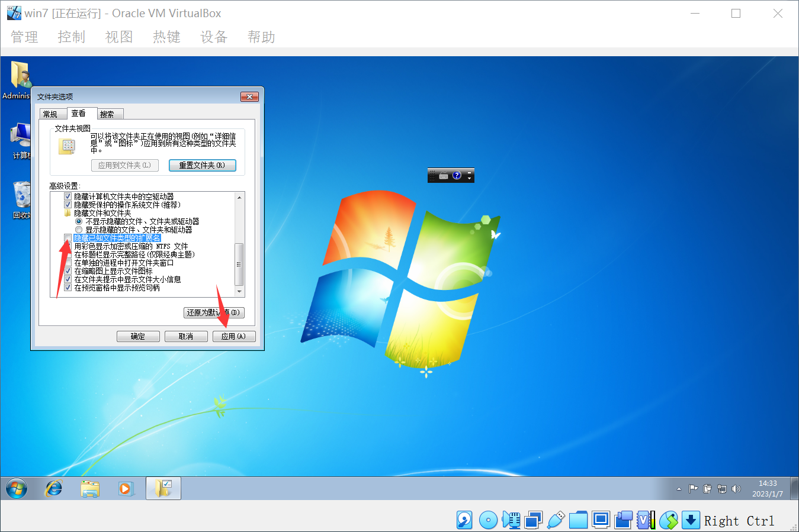799x532 pixels.
Task: Open the 热键 menu
Action: coord(166,37)
